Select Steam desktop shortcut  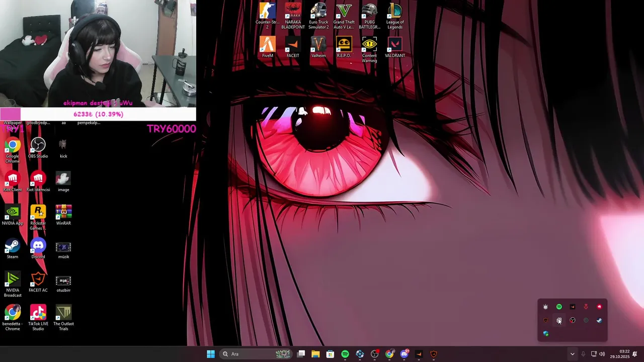pos(13,248)
